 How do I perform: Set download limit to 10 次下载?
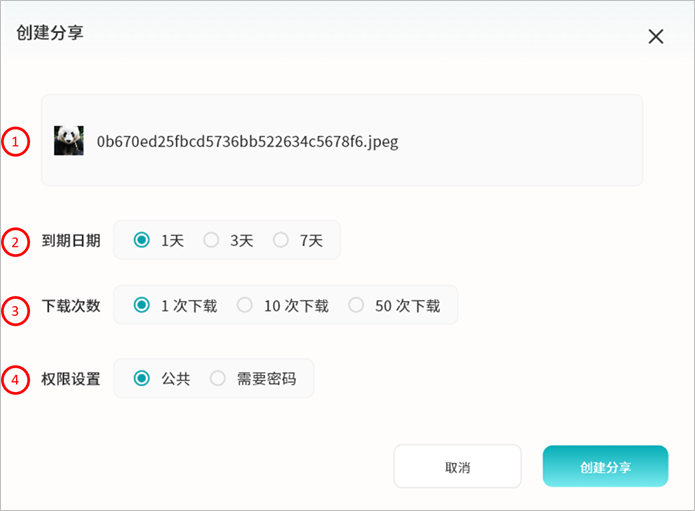(245, 306)
